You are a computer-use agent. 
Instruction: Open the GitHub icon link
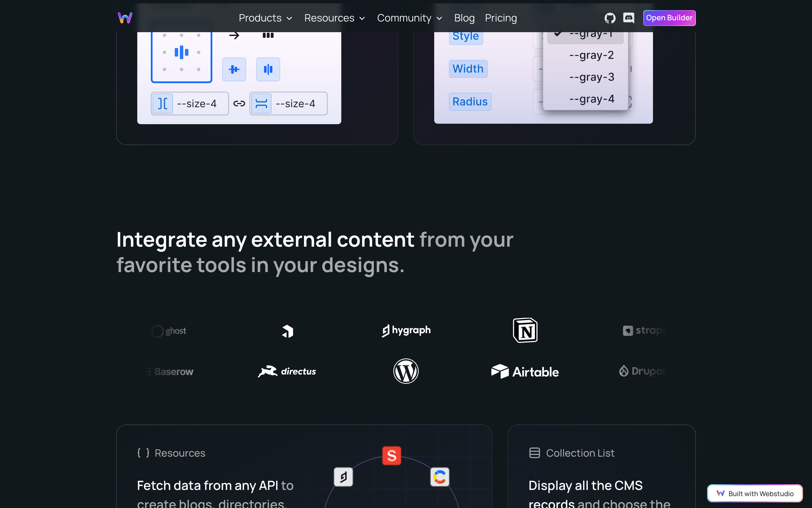[x=610, y=18]
